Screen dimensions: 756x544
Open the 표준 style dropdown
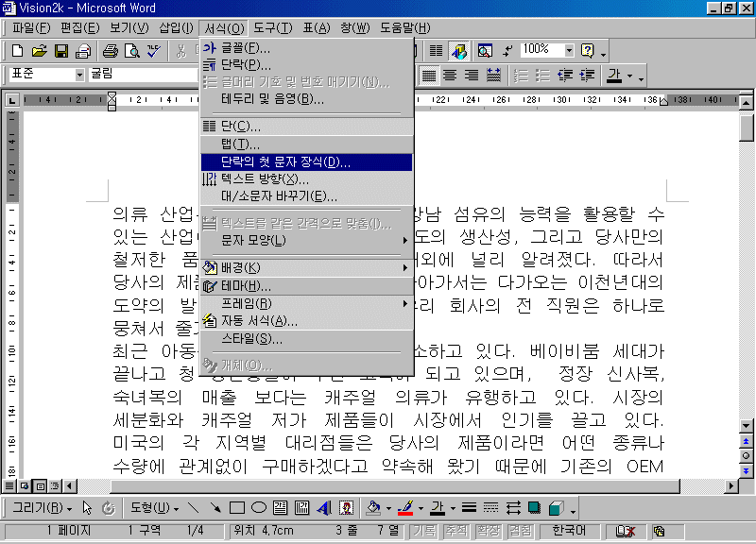coord(79,75)
